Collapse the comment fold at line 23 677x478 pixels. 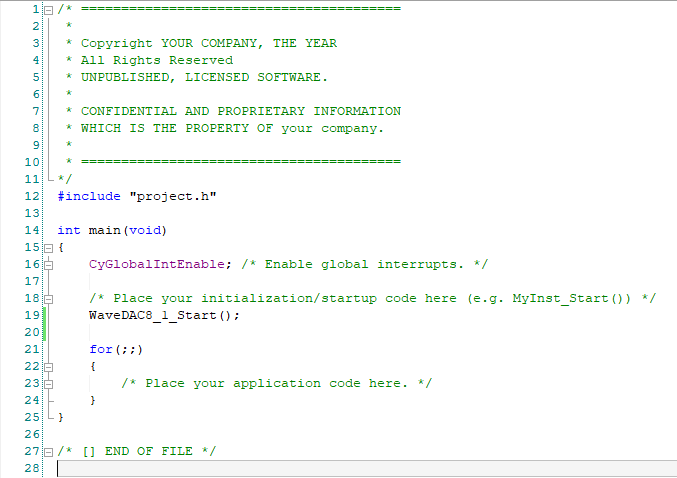[x=49, y=384]
